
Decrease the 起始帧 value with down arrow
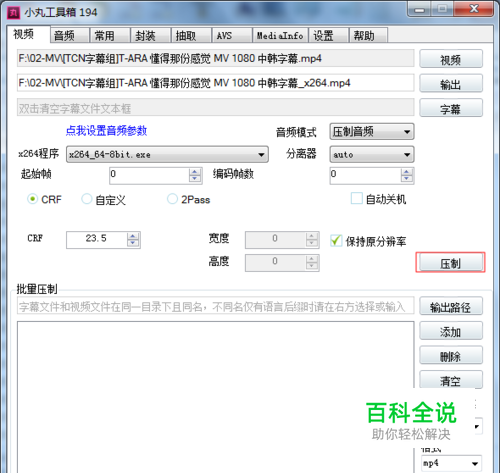coord(195,179)
